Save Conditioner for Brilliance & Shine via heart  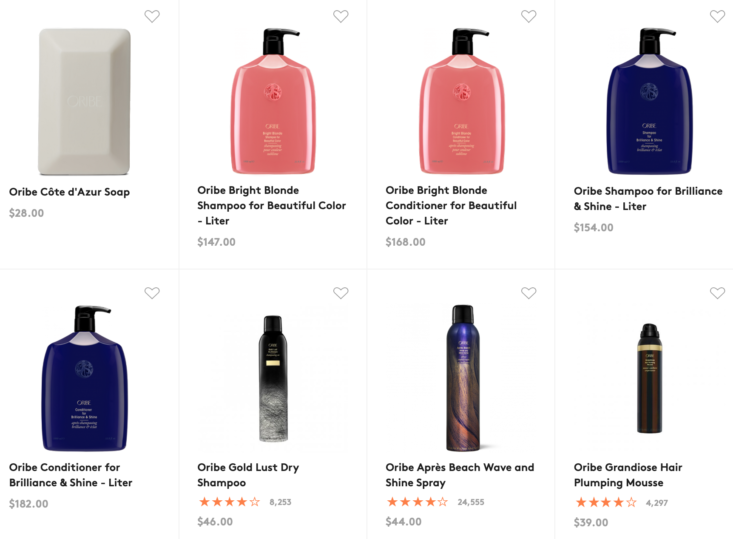click(x=152, y=293)
